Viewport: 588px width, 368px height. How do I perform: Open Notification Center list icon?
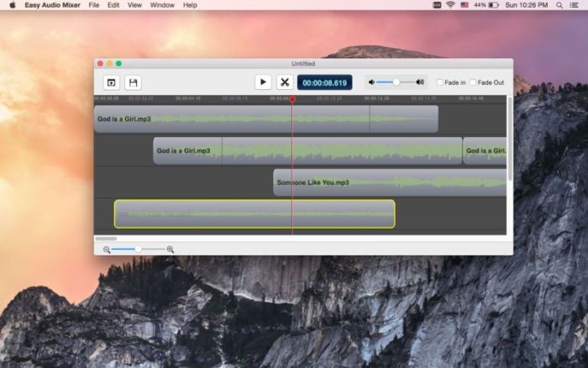click(x=574, y=5)
